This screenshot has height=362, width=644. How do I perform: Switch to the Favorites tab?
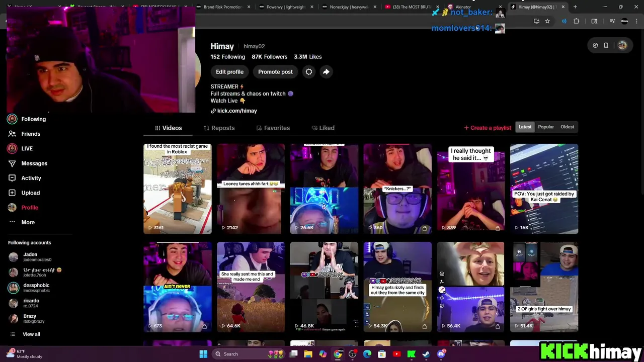[x=273, y=128]
